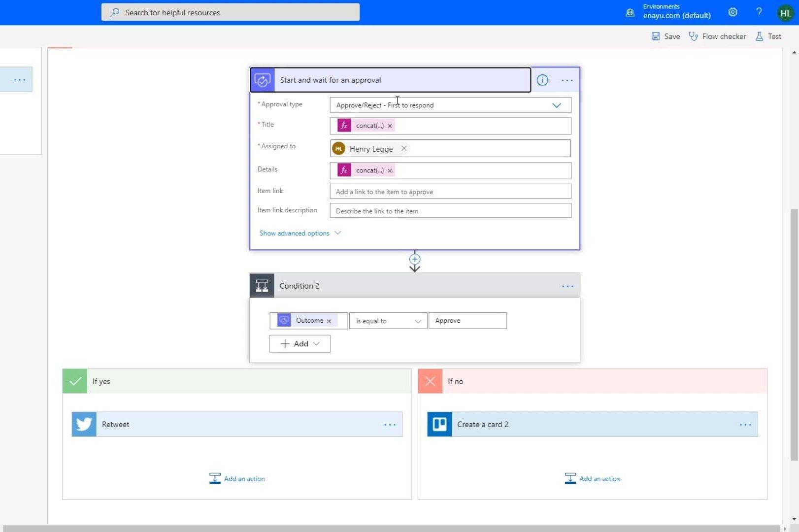Open the Settings gear

pyautogui.click(x=733, y=12)
